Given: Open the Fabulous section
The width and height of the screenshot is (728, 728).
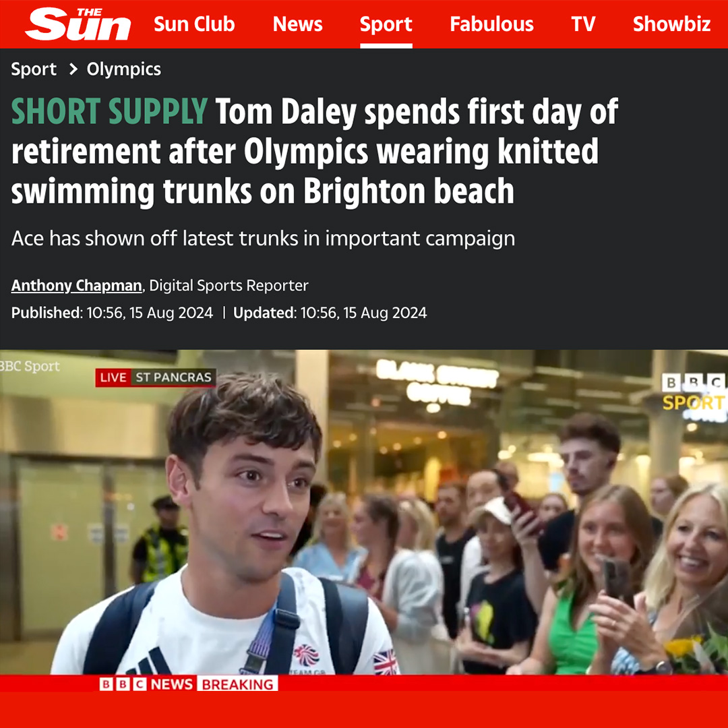Looking at the screenshot, I should [491, 24].
